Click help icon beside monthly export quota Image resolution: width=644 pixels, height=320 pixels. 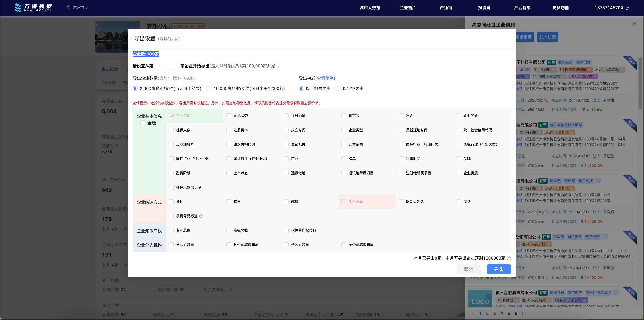pyautogui.click(x=509, y=258)
